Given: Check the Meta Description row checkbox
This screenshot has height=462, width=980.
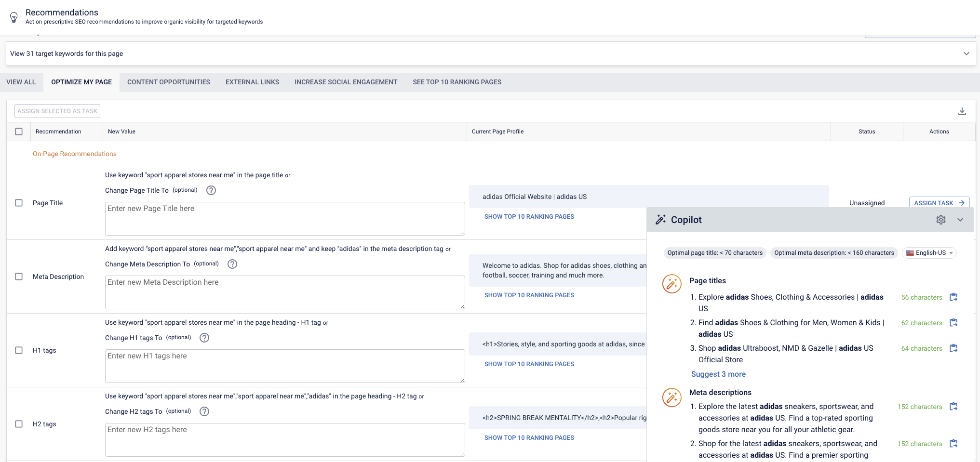Looking at the screenshot, I should [x=19, y=277].
